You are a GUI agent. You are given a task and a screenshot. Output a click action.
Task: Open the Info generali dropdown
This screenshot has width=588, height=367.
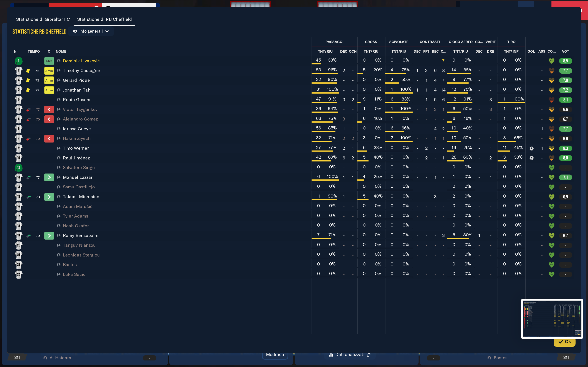[91, 31]
